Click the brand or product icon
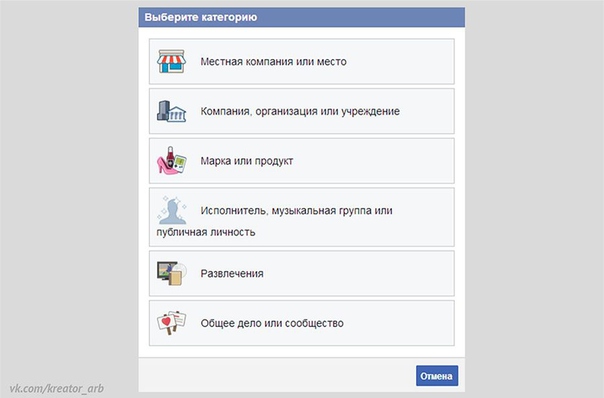Screen dimensions: 604x398 (171, 160)
